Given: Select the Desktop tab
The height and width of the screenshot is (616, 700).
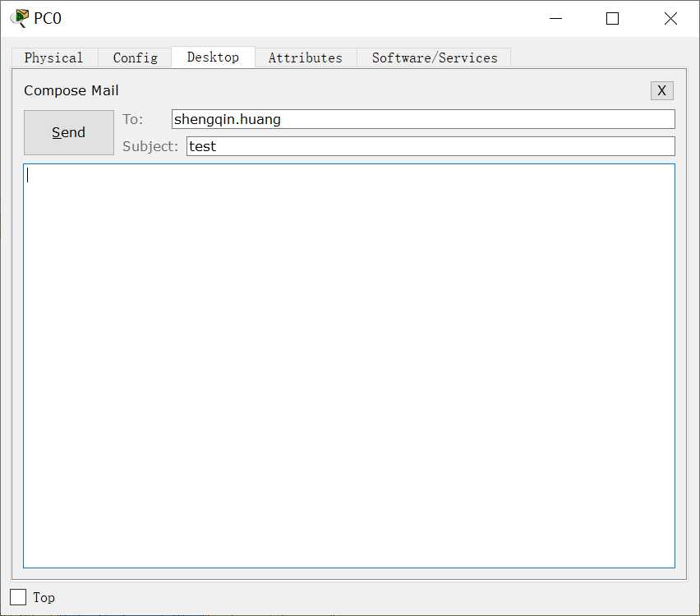Looking at the screenshot, I should pyautogui.click(x=213, y=57).
